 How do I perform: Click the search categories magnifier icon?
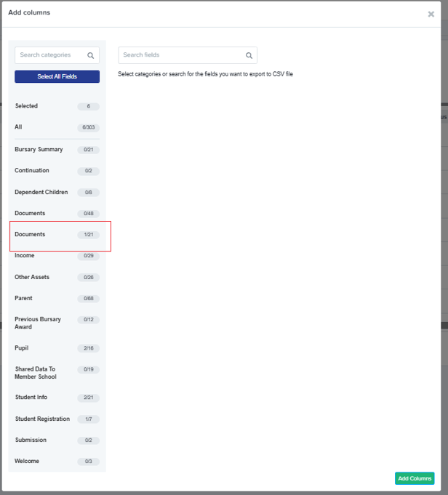pos(91,55)
